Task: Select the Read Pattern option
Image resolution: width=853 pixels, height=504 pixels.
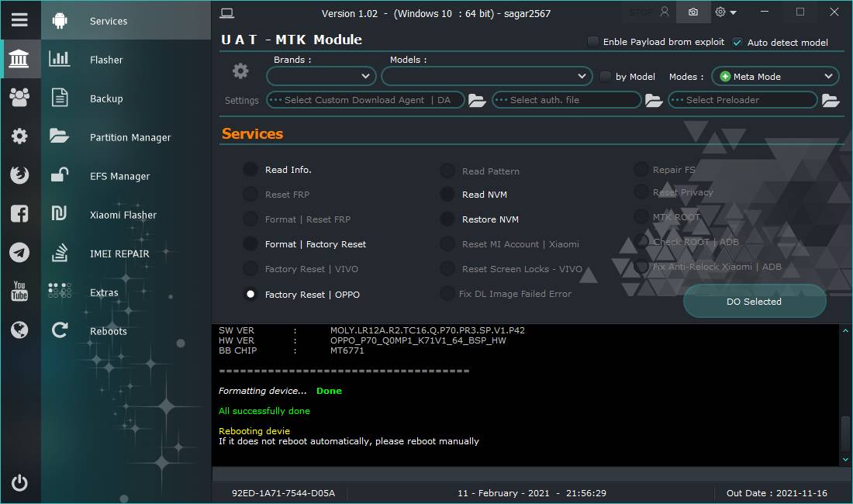Action: pos(447,171)
